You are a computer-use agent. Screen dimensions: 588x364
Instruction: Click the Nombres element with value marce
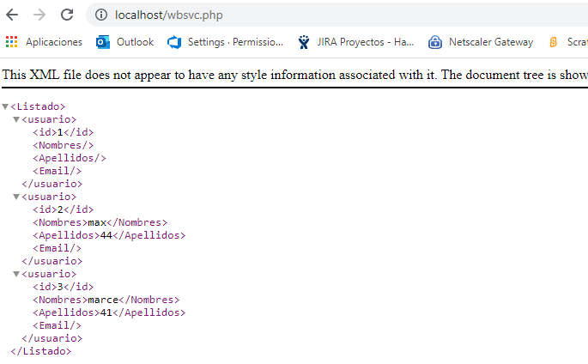[106, 300]
